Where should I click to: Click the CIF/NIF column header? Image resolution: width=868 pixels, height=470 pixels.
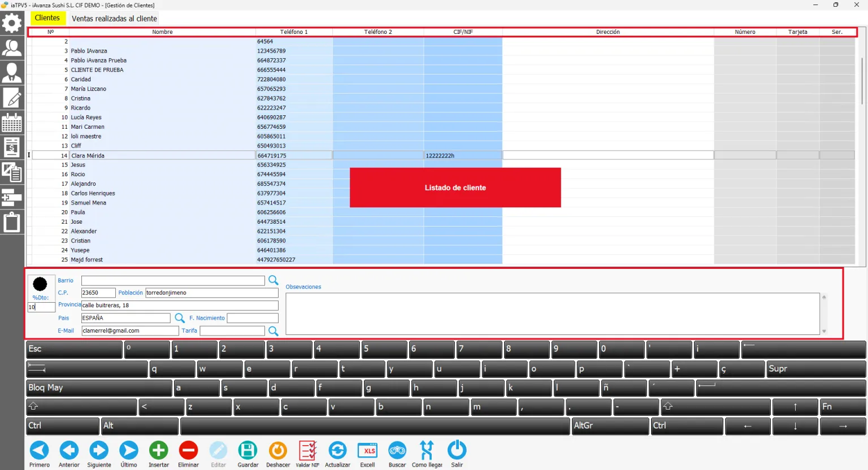coord(463,32)
